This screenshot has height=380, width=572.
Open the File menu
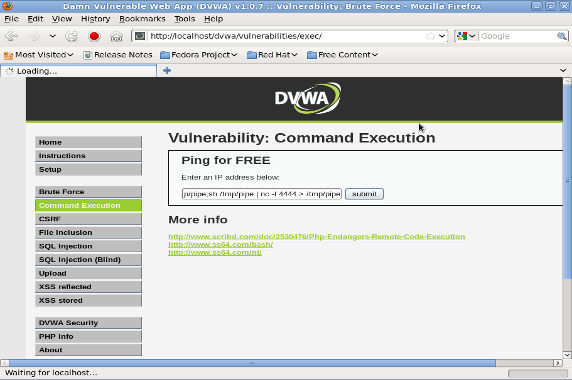pyautogui.click(x=11, y=19)
